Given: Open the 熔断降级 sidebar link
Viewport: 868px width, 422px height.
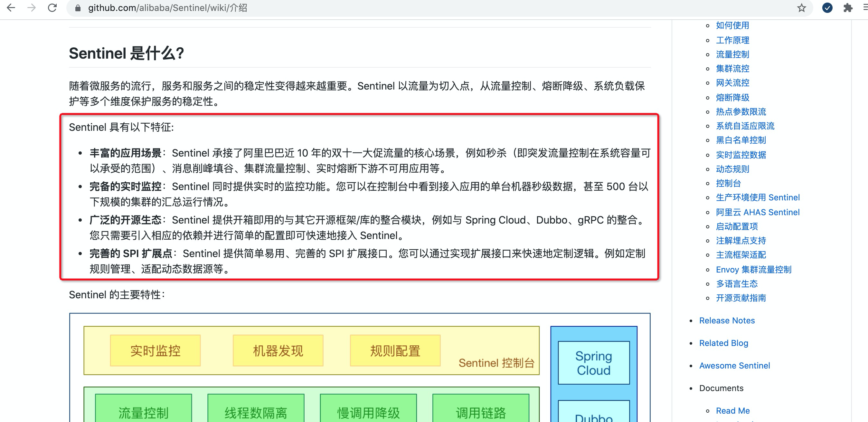Looking at the screenshot, I should (x=732, y=97).
